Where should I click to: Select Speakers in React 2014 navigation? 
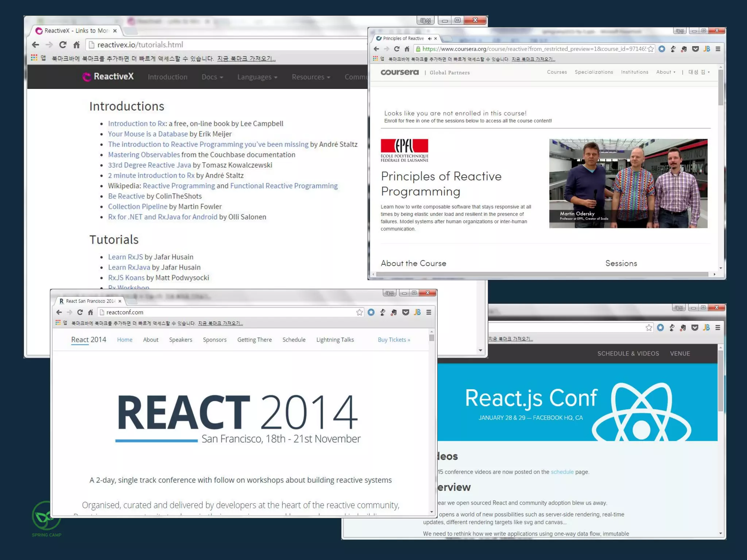point(181,339)
